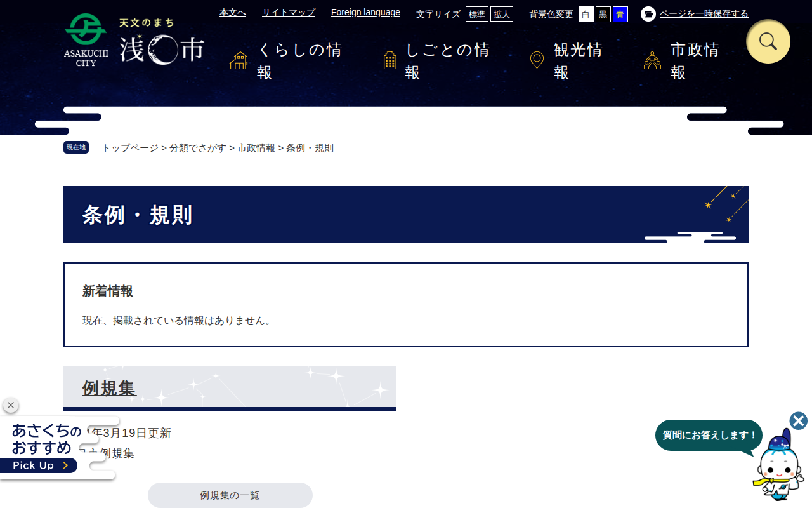Click the Asakuchi City logo
The width and height of the screenshot is (812, 508).
tap(134, 40)
